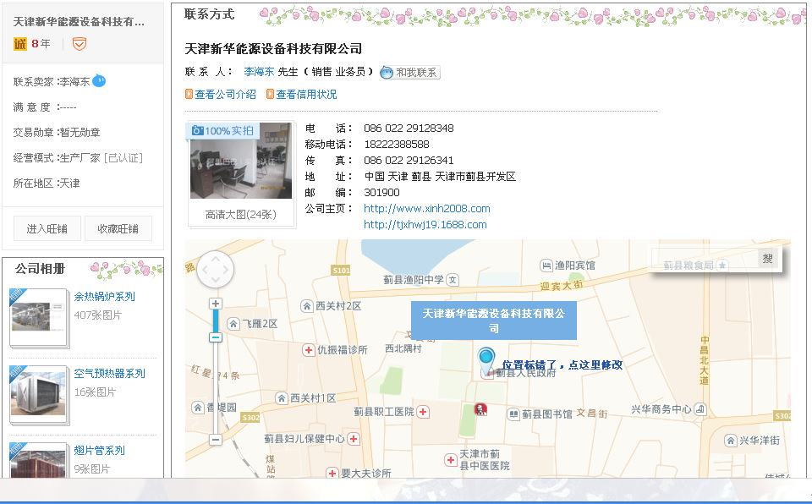
Task: Click the 蓟县渔阳中学 school icon
Action: tap(453, 280)
